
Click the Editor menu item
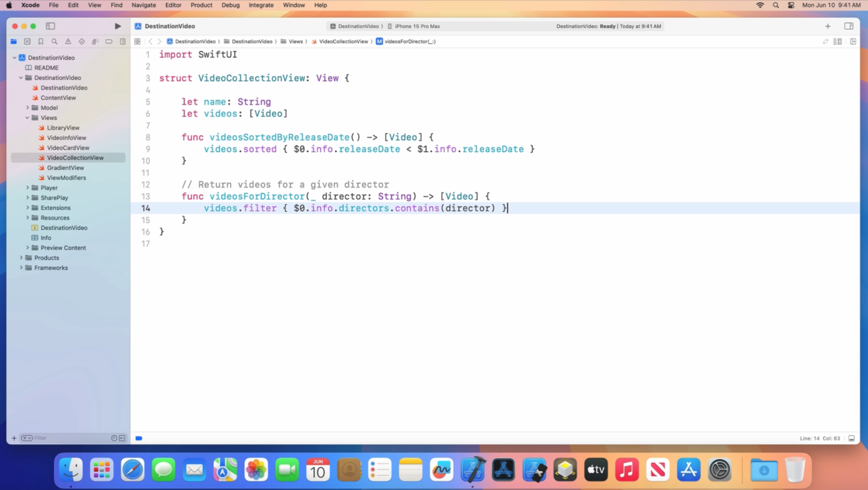174,5
